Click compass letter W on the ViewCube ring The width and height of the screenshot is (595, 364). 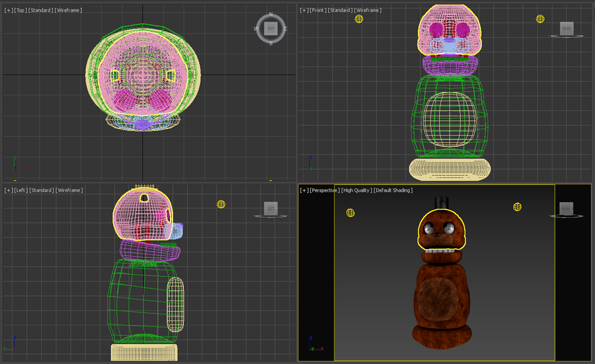256,29
